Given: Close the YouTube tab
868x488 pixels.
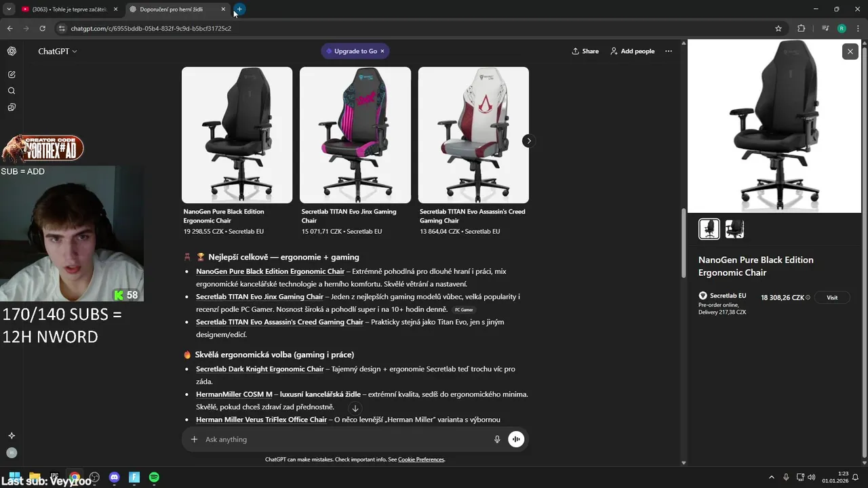Looking at the screenshot, I should point(115,9).
